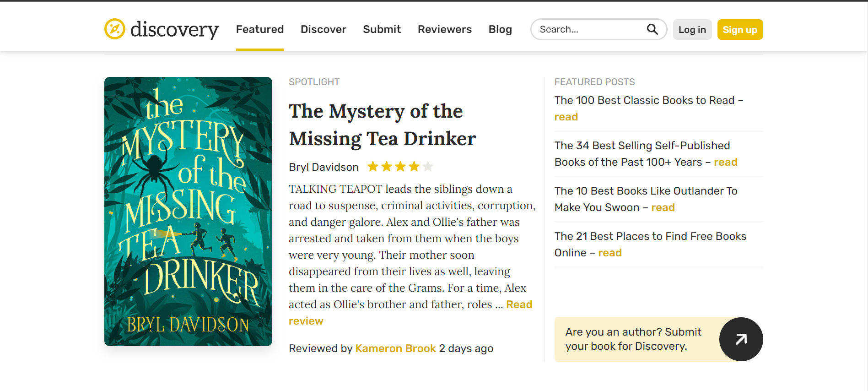Click the Discovery compass logo icon
Screen dimensions: 868x391
114,29
